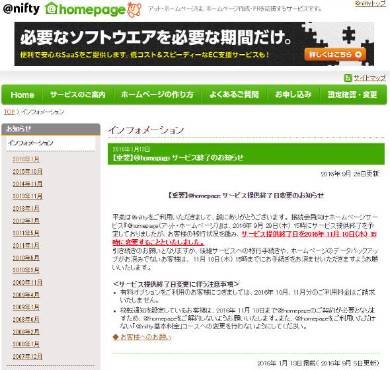Image resolution: width=390 pixels, height=370 pixels.
Task: Click the @nifty logo in the header
Action: click(21, 9)
